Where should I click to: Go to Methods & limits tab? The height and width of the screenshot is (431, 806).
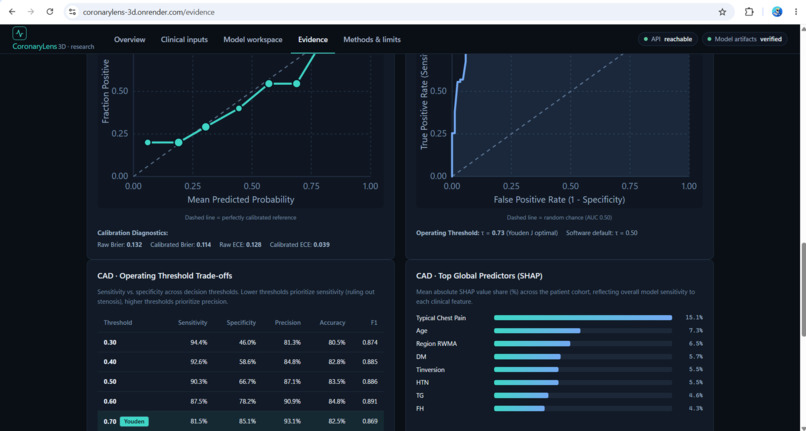(x=372, y=40)
